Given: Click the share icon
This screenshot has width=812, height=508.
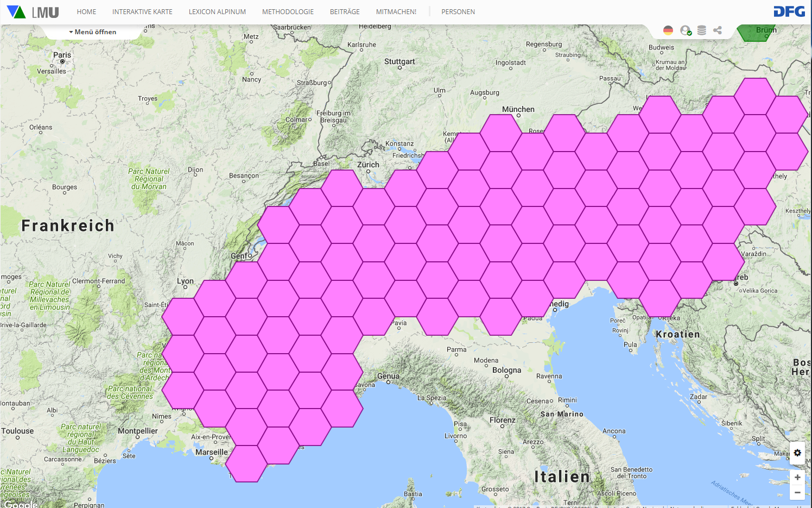Looking at the screenshot, I should 718,30.
